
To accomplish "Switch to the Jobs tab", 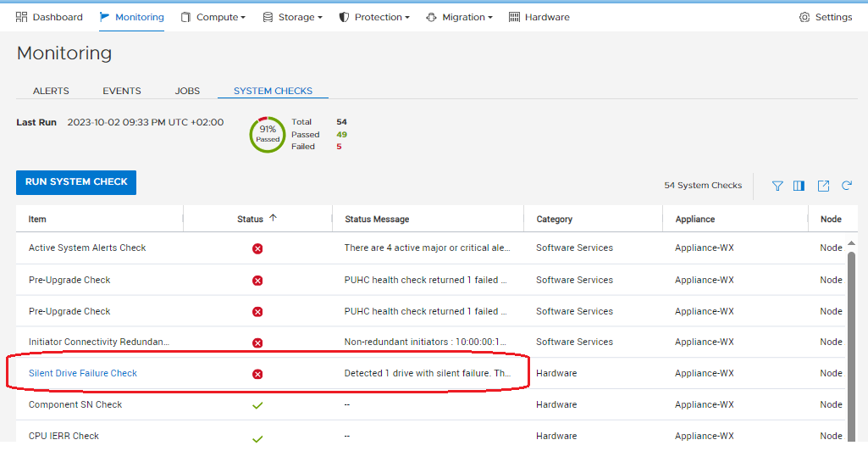I will (x=187, y=91).
